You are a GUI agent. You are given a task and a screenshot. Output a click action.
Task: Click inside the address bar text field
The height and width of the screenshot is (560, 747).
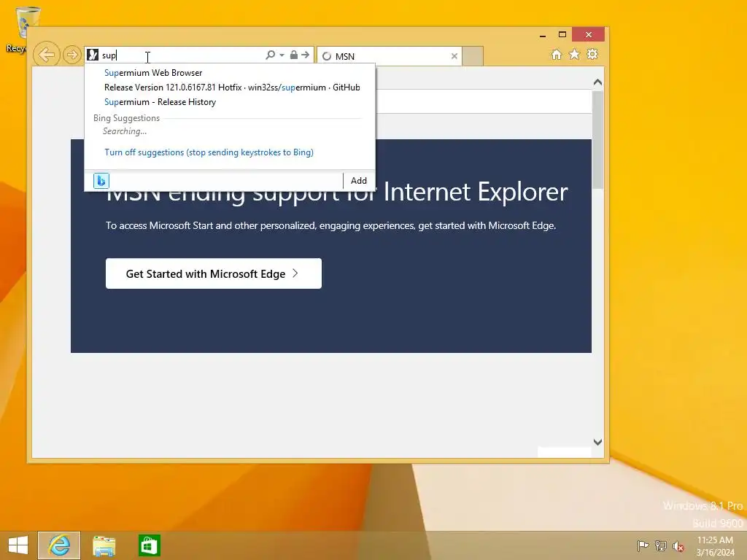point(181,55)
